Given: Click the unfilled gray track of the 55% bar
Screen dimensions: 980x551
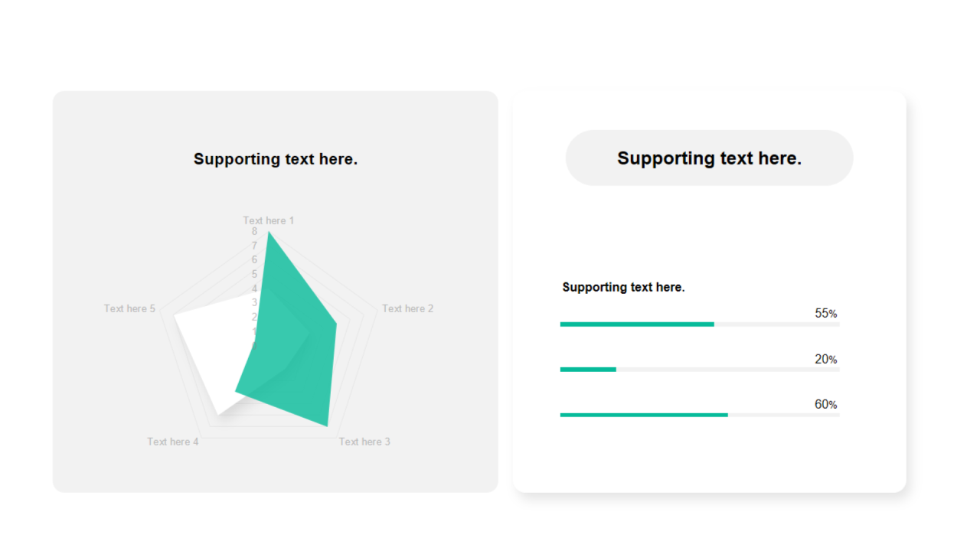Looking at the screenshot, I should [776, 324].
